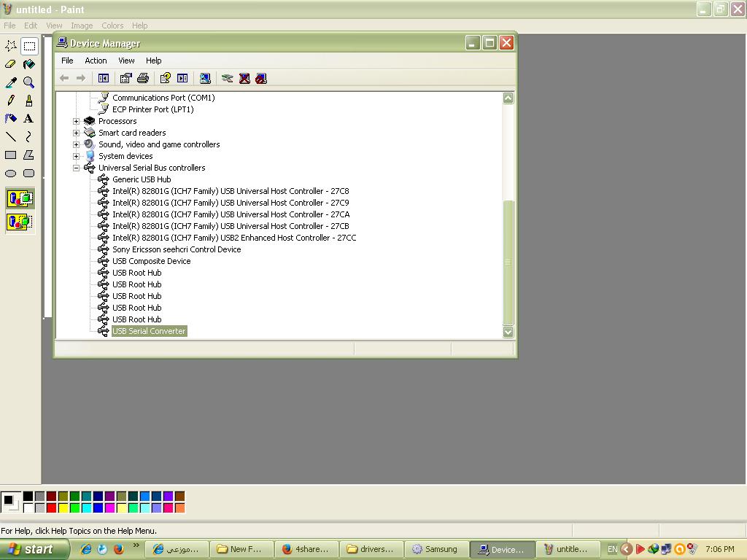The height and width of the screenshot is (560, 747).
Task: Select the Magnifier tool in Paint
Action: (29, 82)
